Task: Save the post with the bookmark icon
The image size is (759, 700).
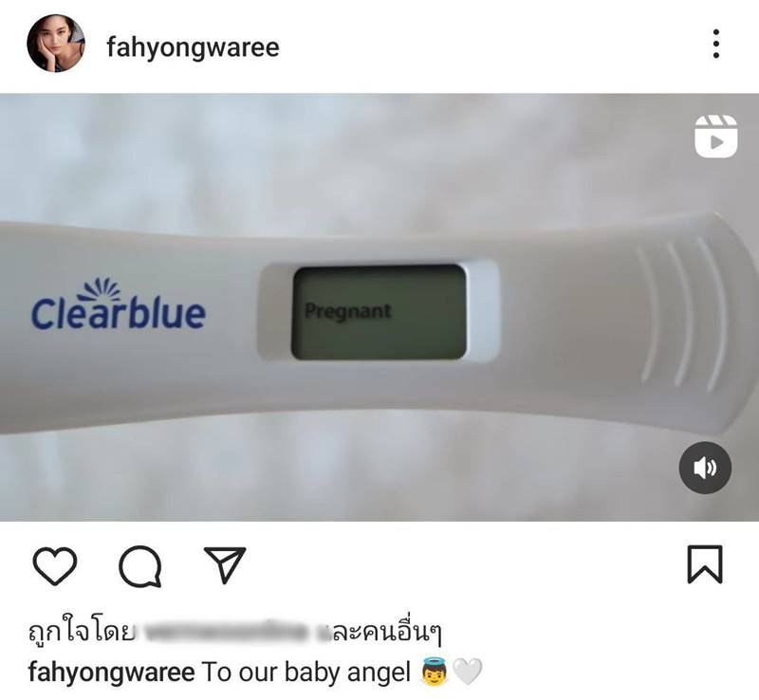Action: 705,564
